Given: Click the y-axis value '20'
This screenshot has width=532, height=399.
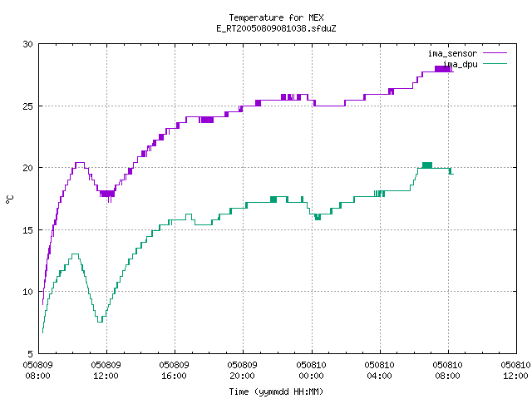Looking at the screenshot, I should (27, 168).
